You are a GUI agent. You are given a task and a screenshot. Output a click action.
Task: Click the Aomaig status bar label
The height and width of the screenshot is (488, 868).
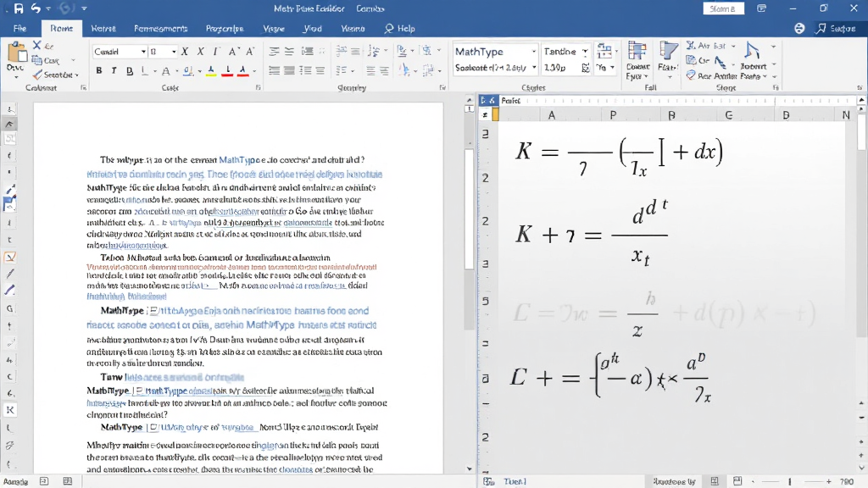point(15,481)
